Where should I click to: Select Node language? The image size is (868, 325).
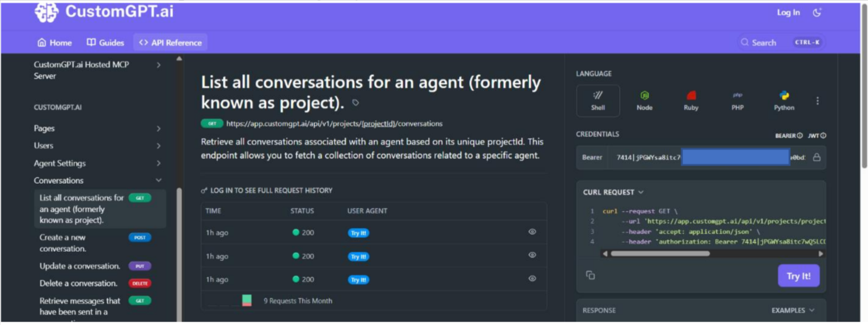tap(645, 101)
